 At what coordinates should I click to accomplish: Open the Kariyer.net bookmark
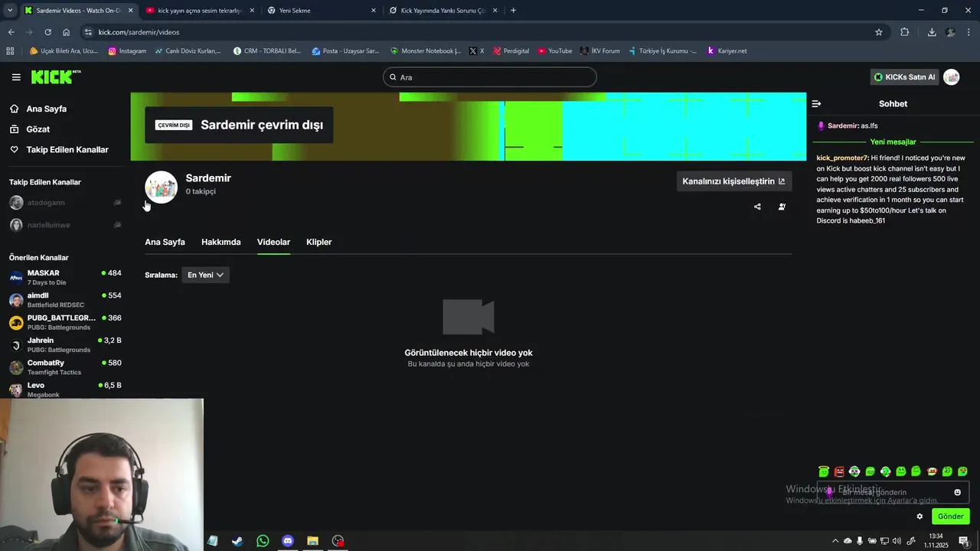(727, 51)
